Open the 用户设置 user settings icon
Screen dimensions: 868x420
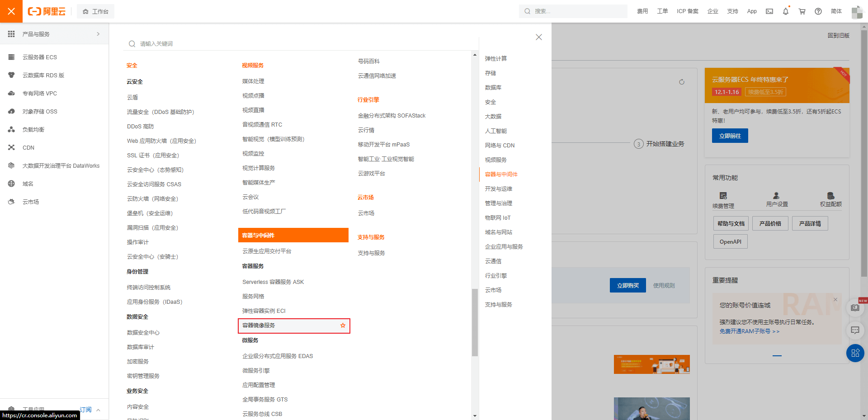pyautogui.click(x=776, y=196)
